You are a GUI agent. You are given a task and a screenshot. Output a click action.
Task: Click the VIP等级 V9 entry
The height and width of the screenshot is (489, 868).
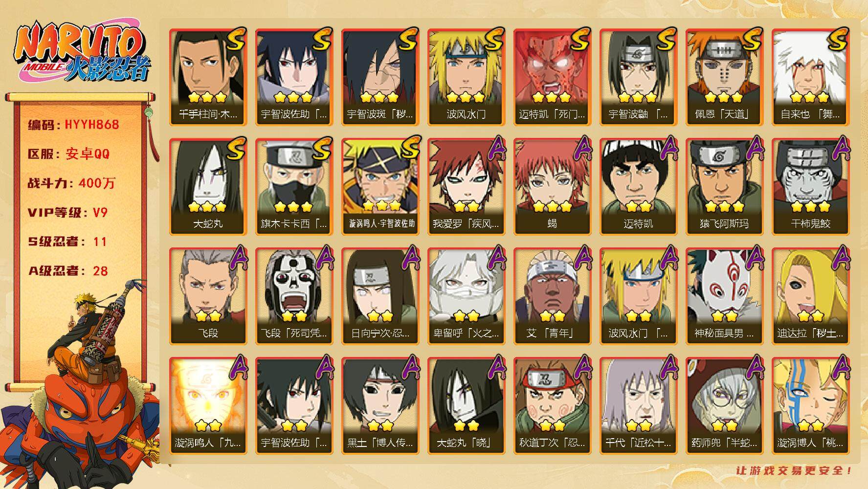(67, 213)
